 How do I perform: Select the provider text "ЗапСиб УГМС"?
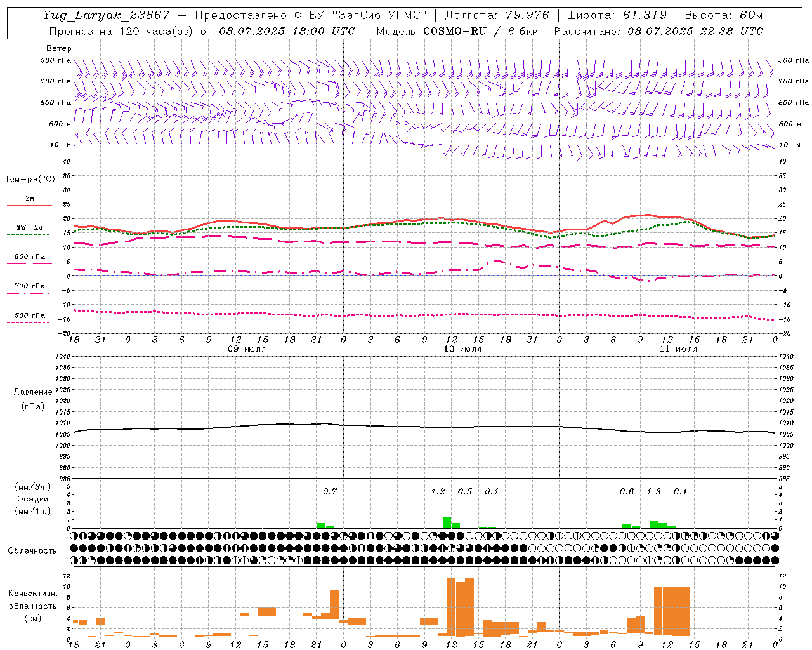click(x=380, y=15)
